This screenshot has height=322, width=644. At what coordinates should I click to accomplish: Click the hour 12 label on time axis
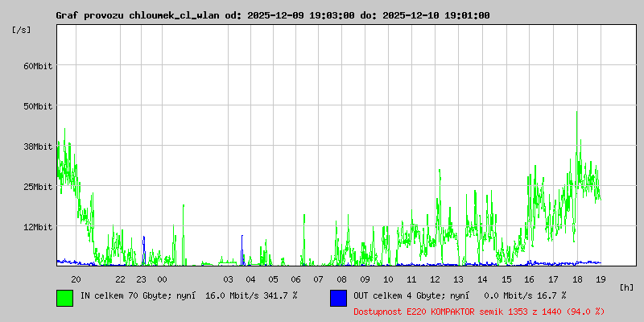[x=436, y=279]
